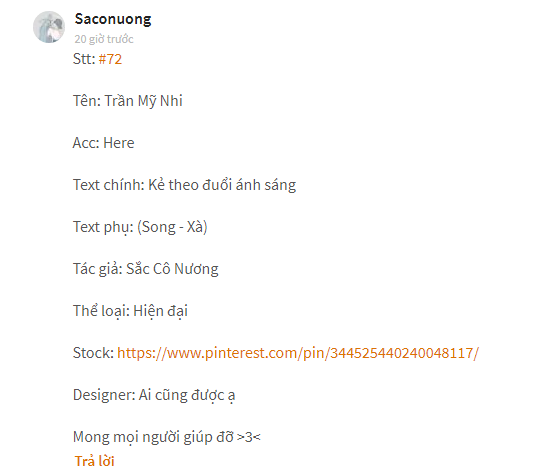Screen dimensions: 546x474
Task: Open Saconuong's profile avatar picture
Action: [x=49, y=27]
